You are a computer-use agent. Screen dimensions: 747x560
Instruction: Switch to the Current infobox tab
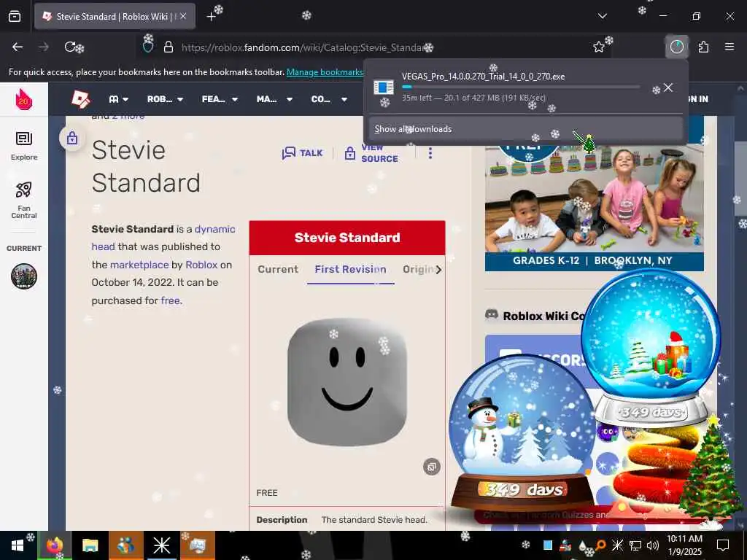coord(278,269)
